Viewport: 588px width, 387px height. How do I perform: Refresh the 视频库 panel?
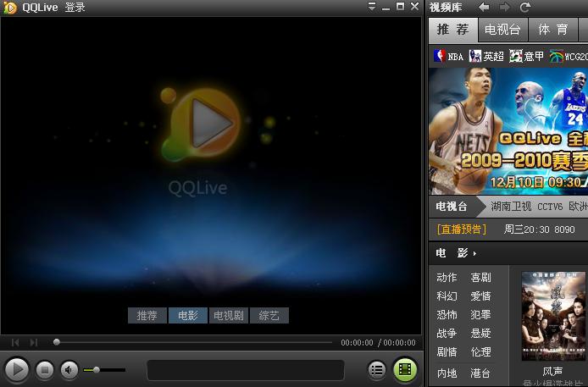pos(525,7)
